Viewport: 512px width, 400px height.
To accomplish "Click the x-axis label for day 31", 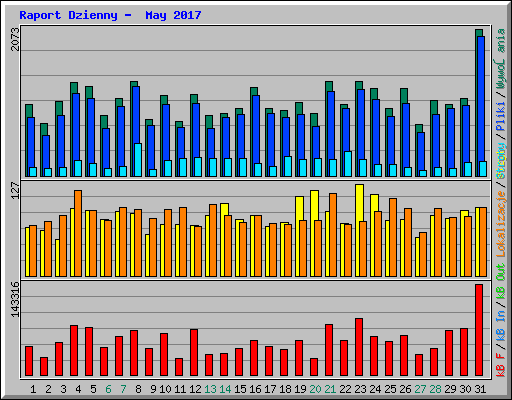I will 480,389.
